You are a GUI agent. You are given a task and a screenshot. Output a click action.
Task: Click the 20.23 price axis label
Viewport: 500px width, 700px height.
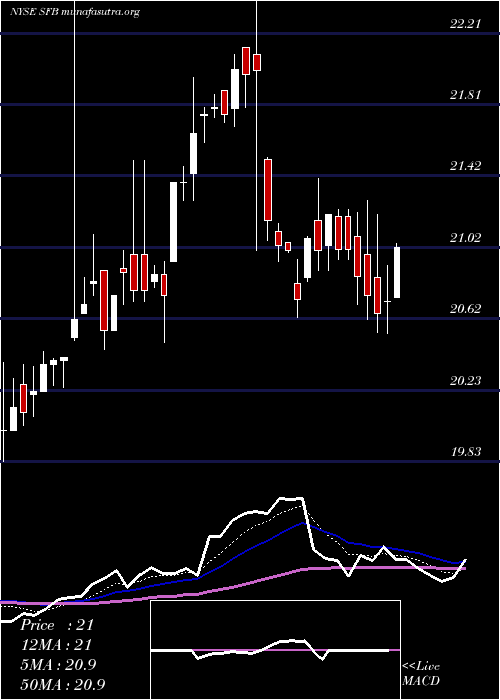[x=465, y=380]
